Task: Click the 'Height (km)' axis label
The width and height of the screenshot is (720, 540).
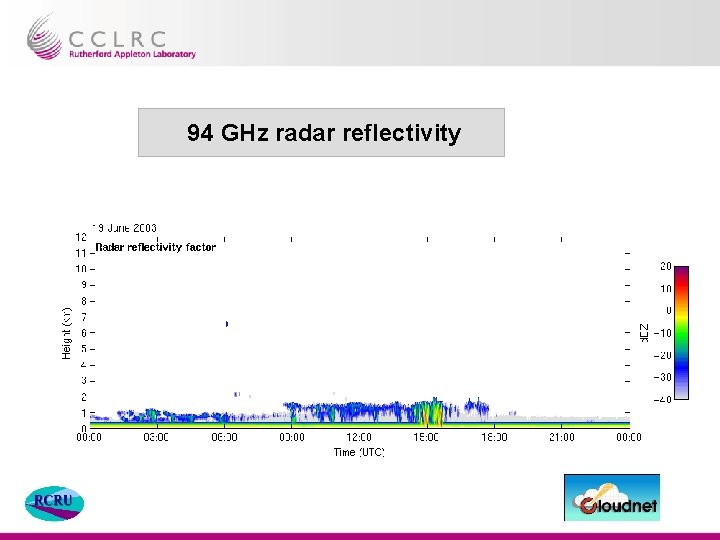Action: 67,333
